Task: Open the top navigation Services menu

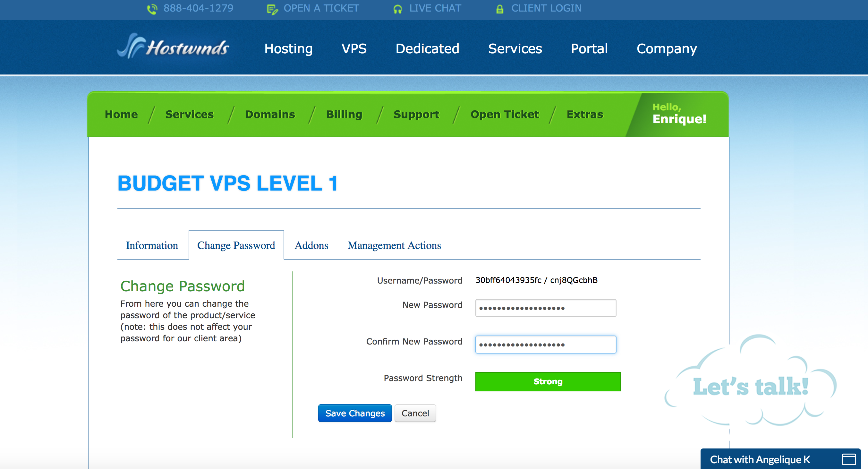Action: click(x=515, y=49)
